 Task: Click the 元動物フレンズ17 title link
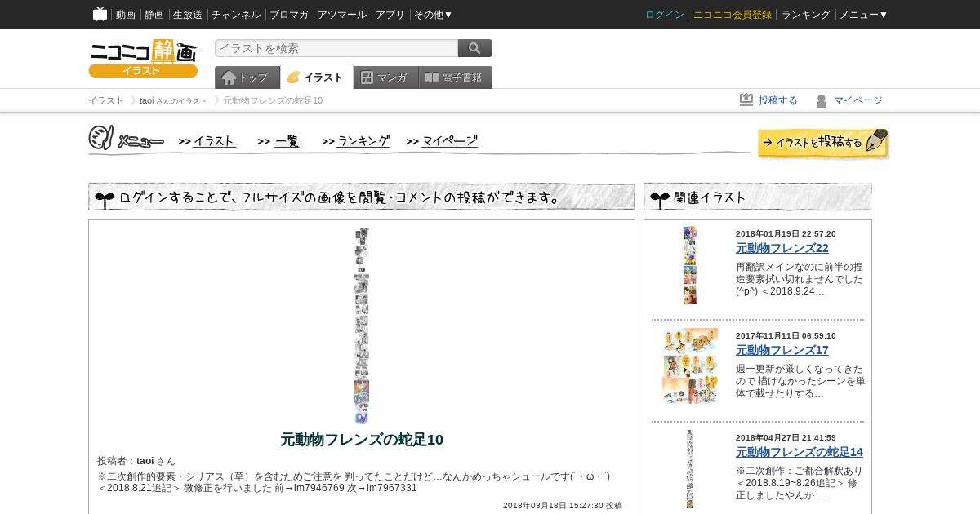pyautogui.click(x=782, y=350)
